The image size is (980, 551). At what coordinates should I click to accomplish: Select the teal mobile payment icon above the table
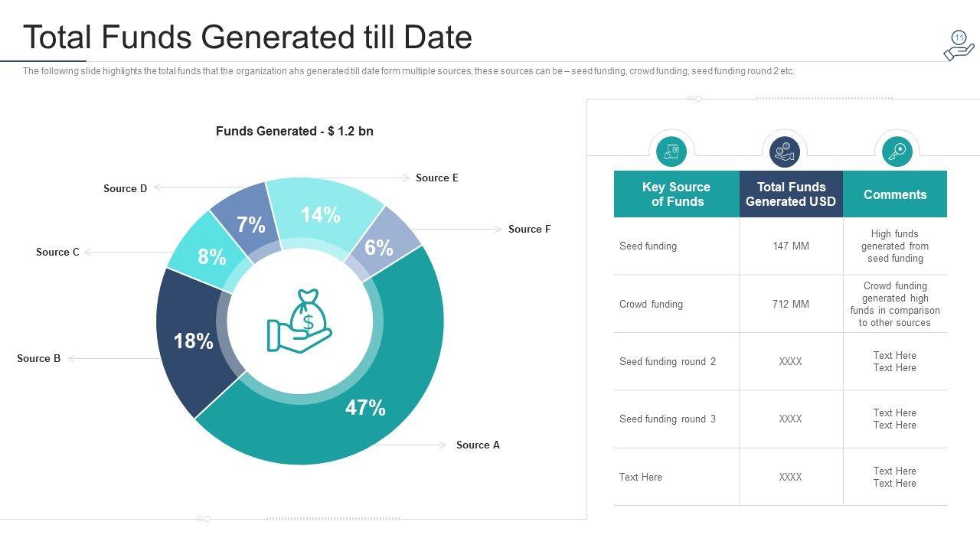[671, 151]
